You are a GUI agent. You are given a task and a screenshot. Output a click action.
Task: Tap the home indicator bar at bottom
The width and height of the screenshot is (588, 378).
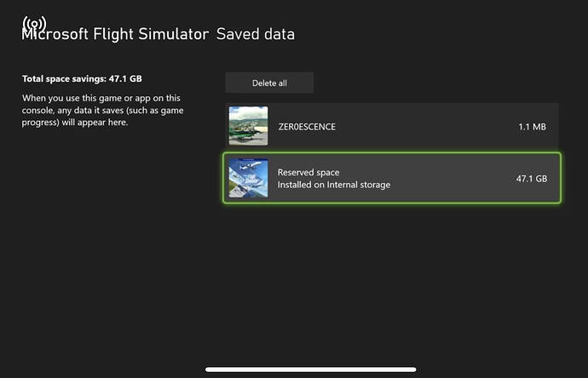310,369
